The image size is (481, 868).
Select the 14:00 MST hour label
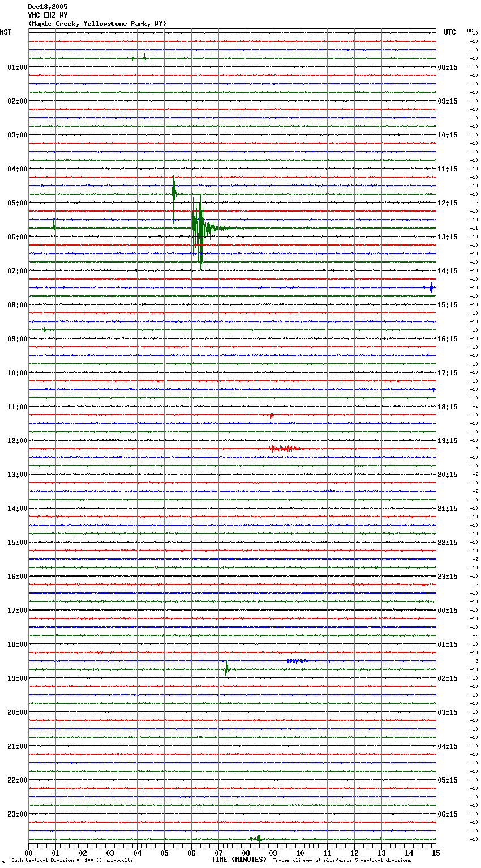click(18, 509)
